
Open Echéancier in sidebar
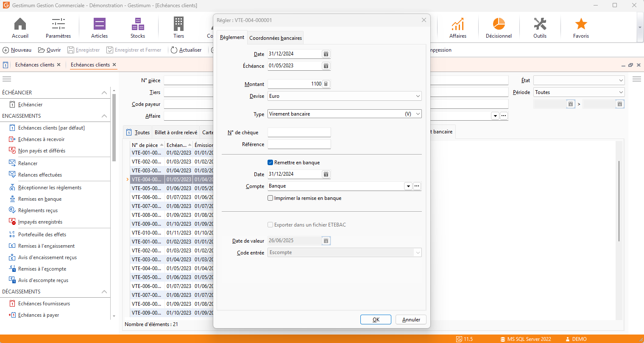(x=30, y=104)
